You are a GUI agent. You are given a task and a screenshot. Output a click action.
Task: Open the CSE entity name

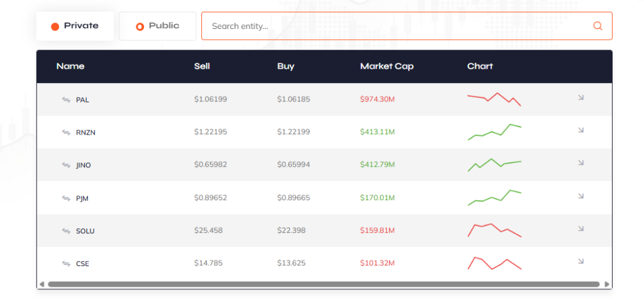[82, 264]
